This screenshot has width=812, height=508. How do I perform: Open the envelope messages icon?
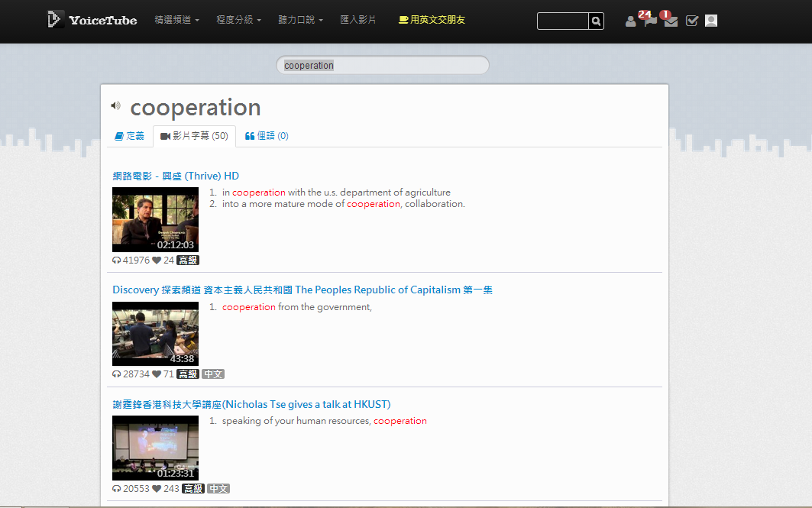click(671, 21)
